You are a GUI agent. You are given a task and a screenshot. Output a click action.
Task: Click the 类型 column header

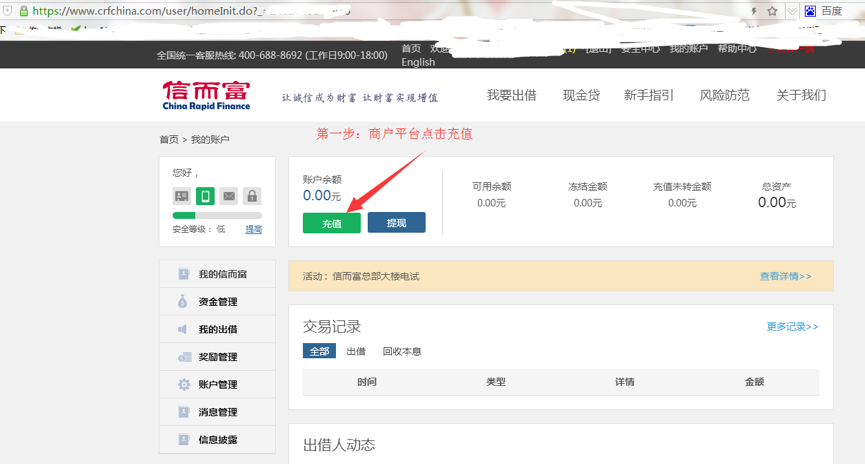tap(496, 382)
